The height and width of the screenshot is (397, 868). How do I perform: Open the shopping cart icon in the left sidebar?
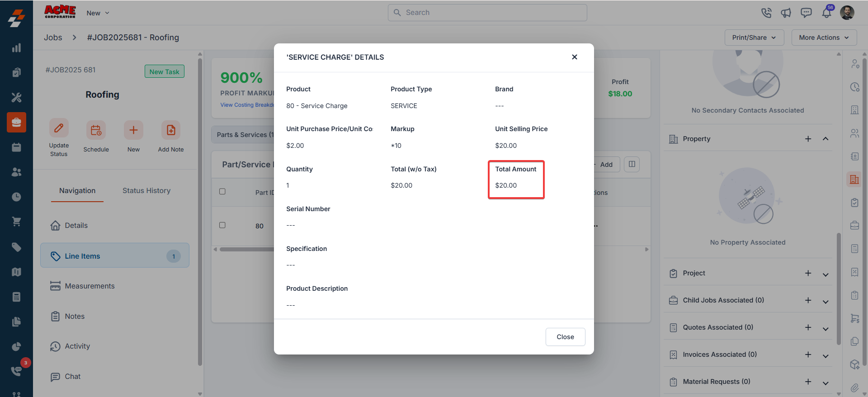(x=16, y=222)
